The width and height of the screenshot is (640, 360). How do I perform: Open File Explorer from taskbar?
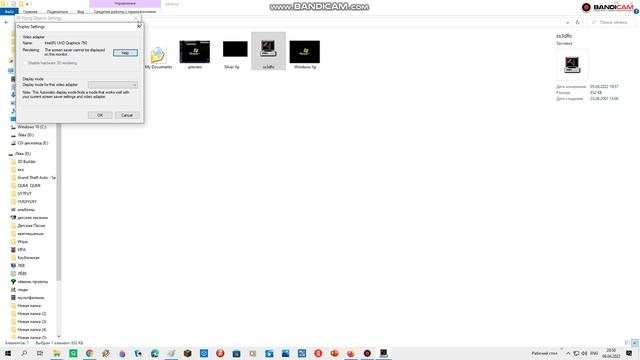[x=57, y=353]
